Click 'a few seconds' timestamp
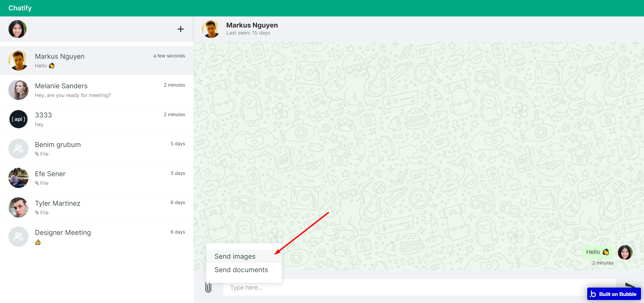Viewport: 644px width, 303px height. click(x=169, y=56)
